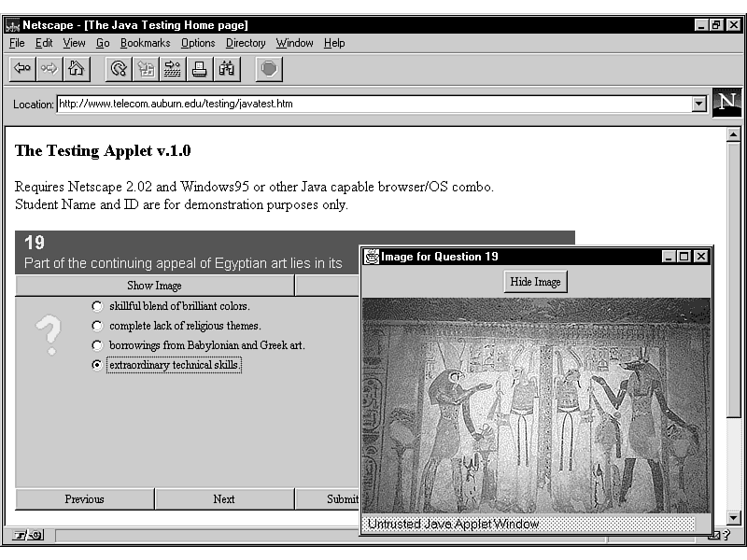
Task: Click the question number 19 text
Action: pos(35,243)
